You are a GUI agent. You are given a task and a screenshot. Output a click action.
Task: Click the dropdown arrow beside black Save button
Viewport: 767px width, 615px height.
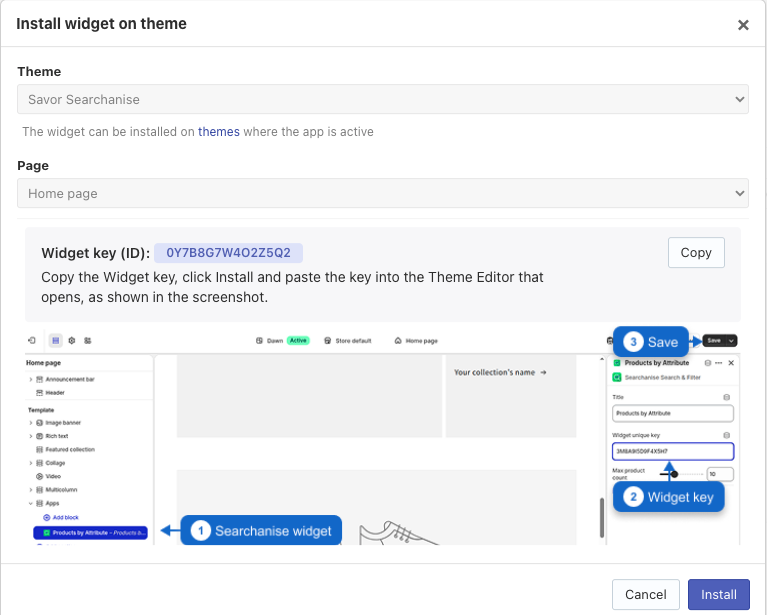pos(731,341)
